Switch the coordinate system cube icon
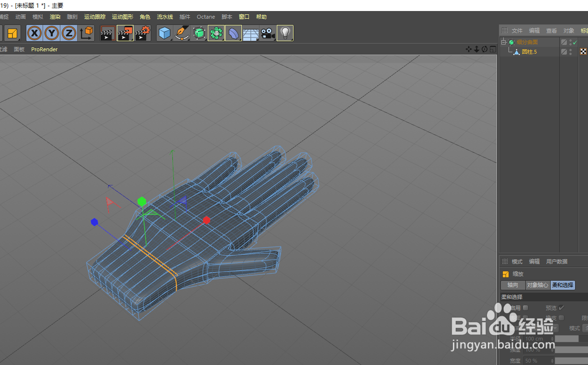The width and height of the screenshot is (588, 365). tap(87, 33)
